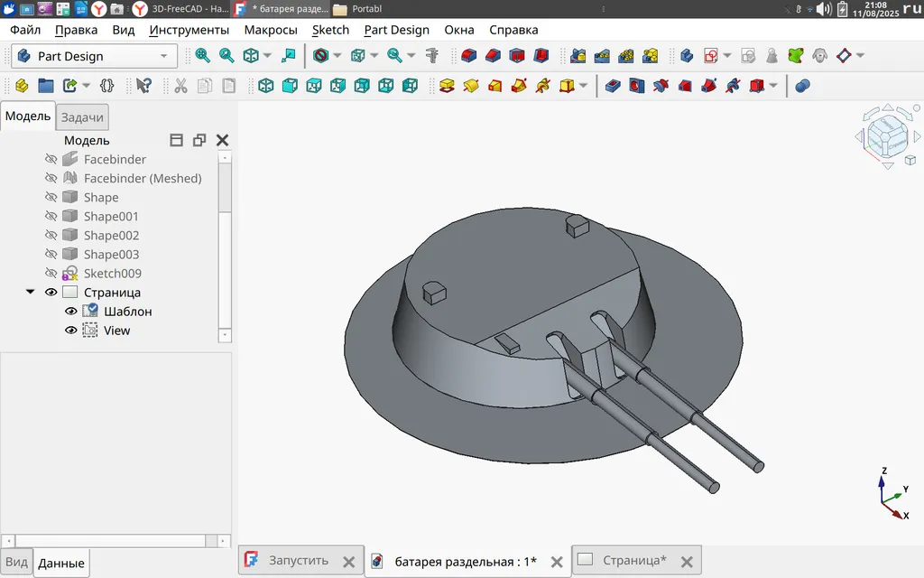This screenshot has height=578, width=924.
Task: Click the Pad tool icon
Action: tap(446, 86)
